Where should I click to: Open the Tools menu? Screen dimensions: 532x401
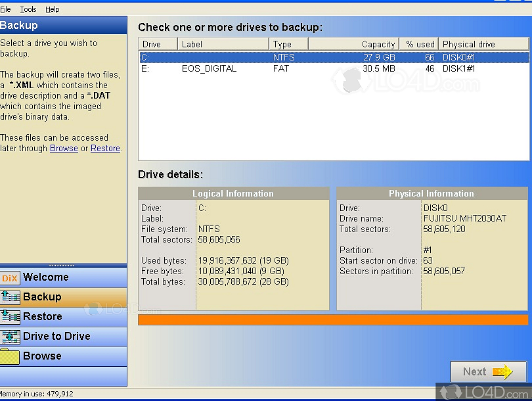(x=28, y=9)
